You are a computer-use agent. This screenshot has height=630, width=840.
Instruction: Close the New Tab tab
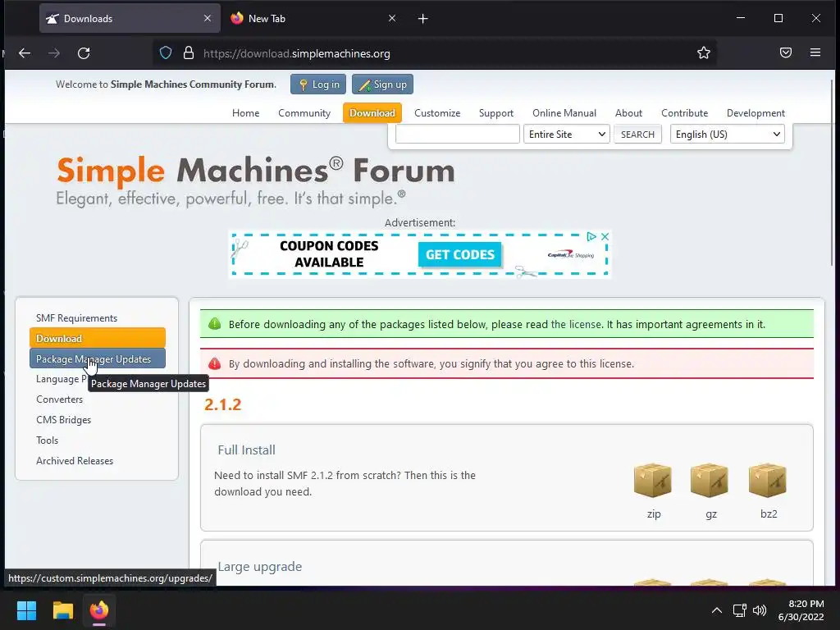392,18
